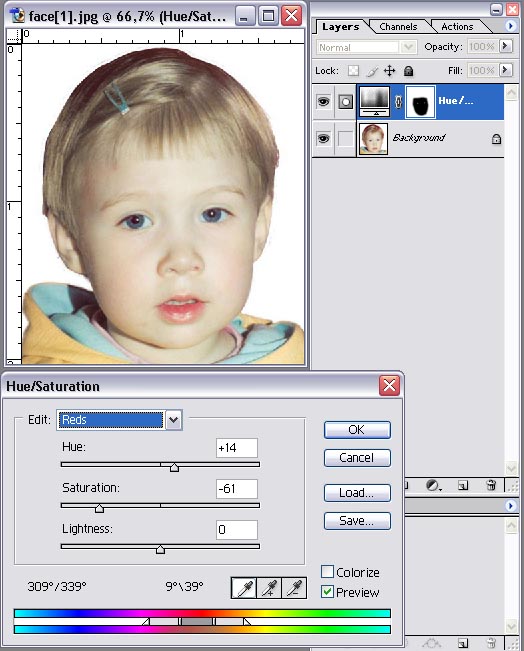Click the Hue value field

[237, 448]
